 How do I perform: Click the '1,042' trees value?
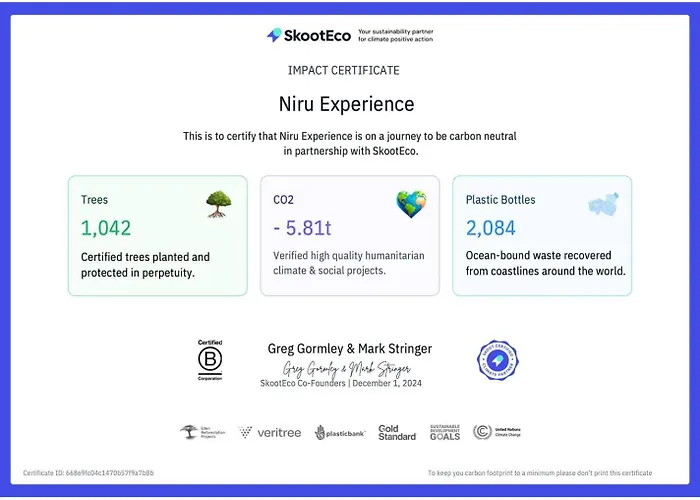[106, 228]
